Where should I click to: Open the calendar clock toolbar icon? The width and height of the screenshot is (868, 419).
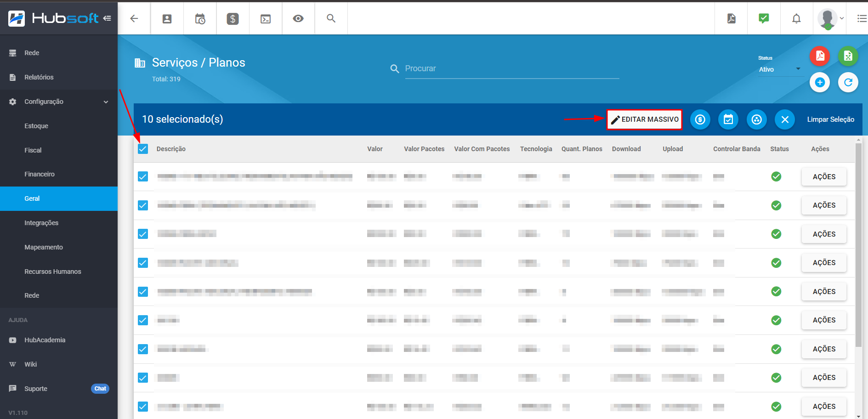(200, 19)
